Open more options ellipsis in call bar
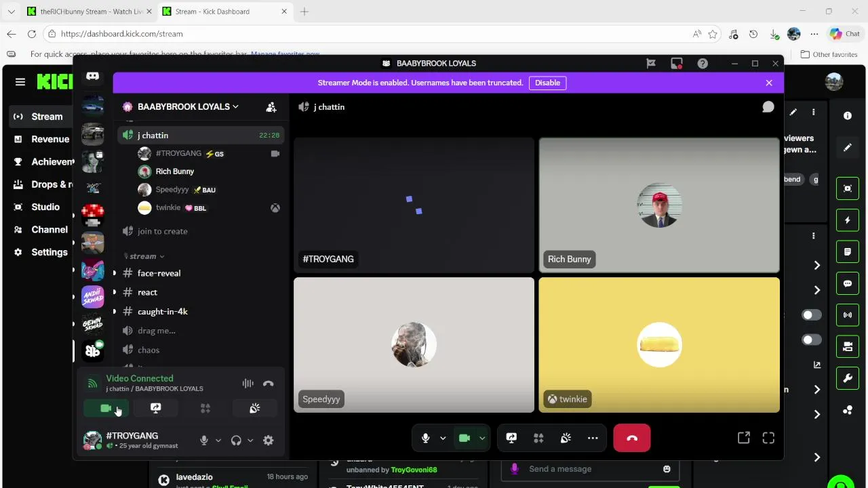Viewport: 868px width, 488px height. 593,438
